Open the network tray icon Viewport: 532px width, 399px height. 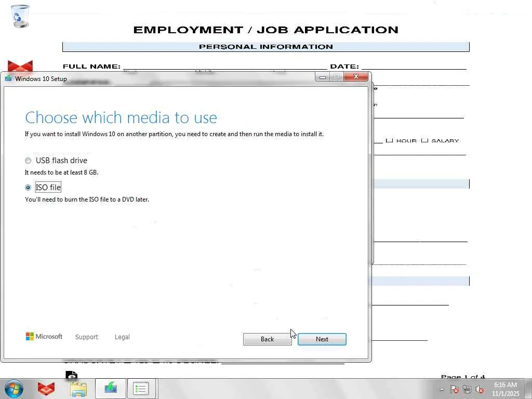tap(467, 390)
